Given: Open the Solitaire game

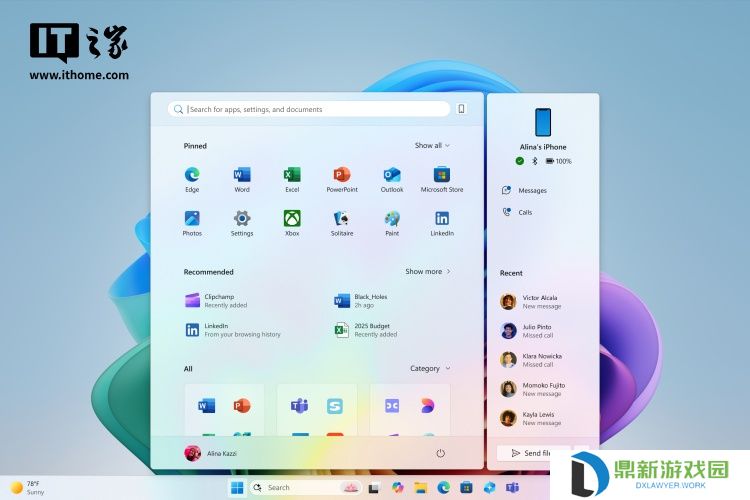Looking at the screenshot, I should click(342, 223).
